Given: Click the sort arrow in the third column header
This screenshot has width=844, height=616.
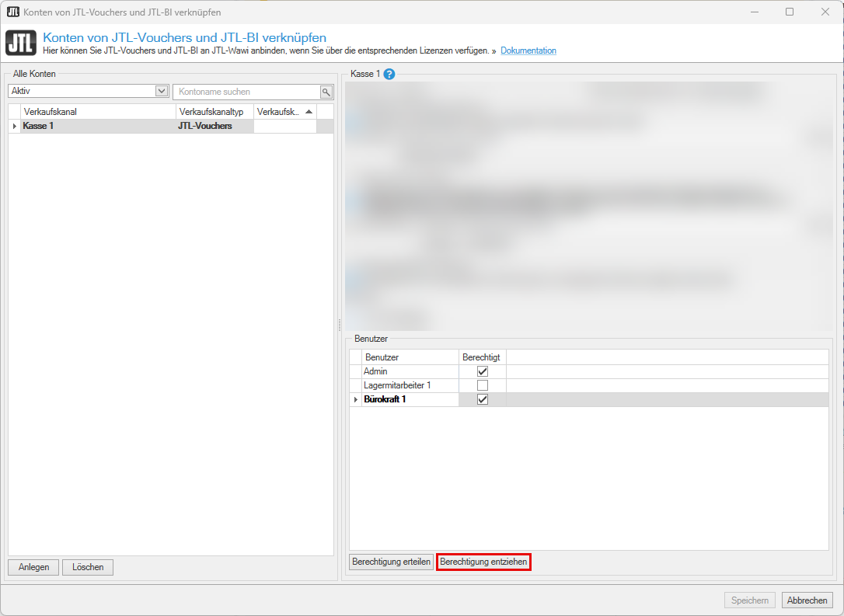Looking at the screenshot, I should point(309,112).
